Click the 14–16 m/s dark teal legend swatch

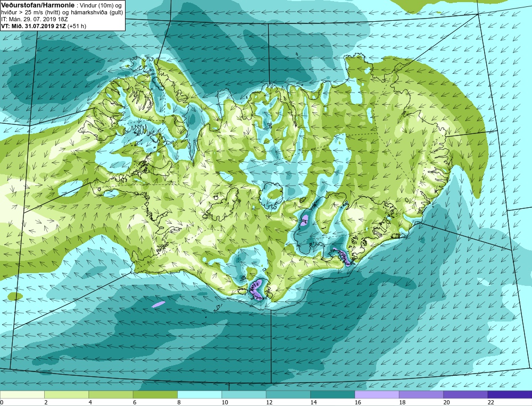coord(332,394)
